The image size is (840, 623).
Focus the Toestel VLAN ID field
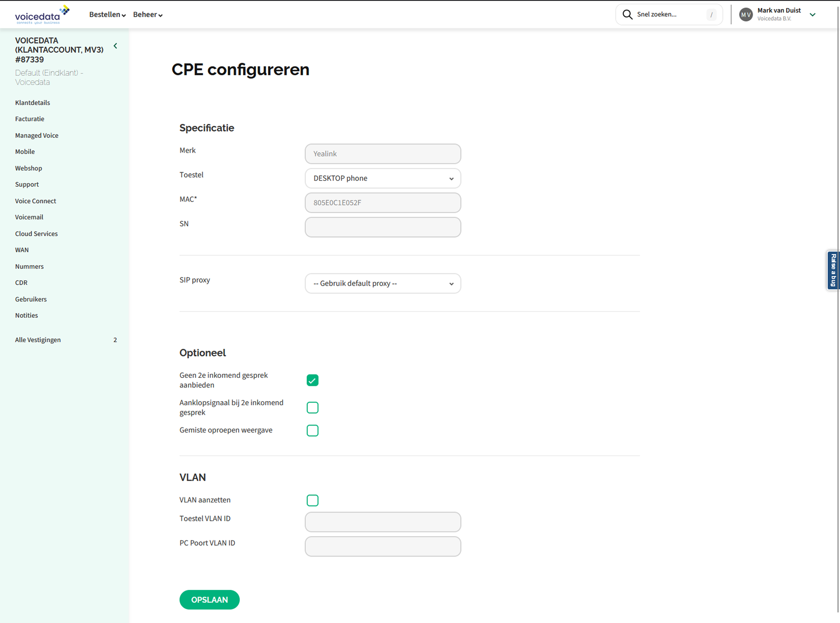[x=383, y=522]
